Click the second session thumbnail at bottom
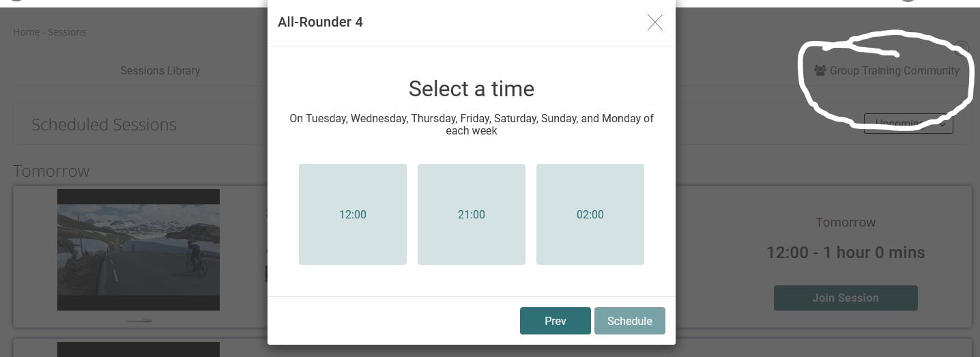Viewport: 980px width, 357px height. [x=139, y=349]
